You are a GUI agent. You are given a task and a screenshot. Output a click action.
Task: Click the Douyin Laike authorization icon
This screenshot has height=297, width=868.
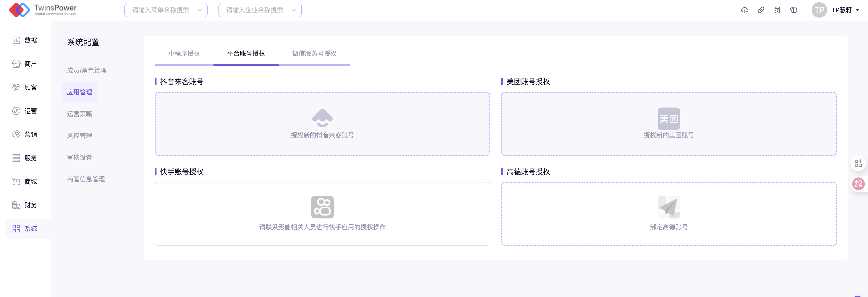tap(322, 118)
